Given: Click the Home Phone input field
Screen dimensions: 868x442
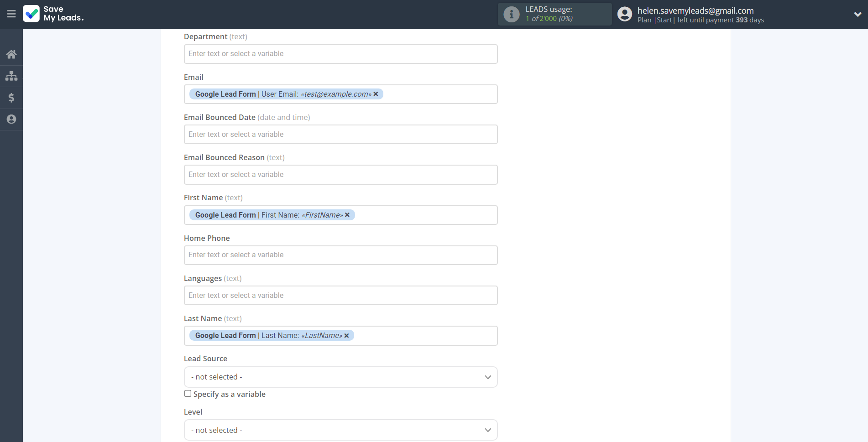Looking at the screenshot, I should point(340,255).
